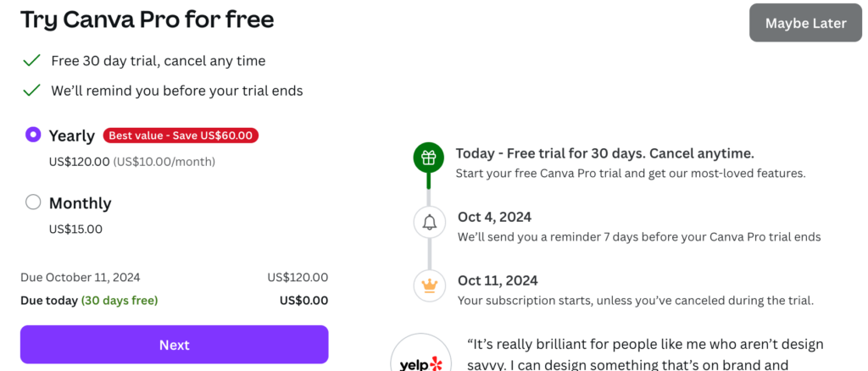Dismiss with the Maybe Later button
The height and width of the screenshot is (371, 868).
805,23
